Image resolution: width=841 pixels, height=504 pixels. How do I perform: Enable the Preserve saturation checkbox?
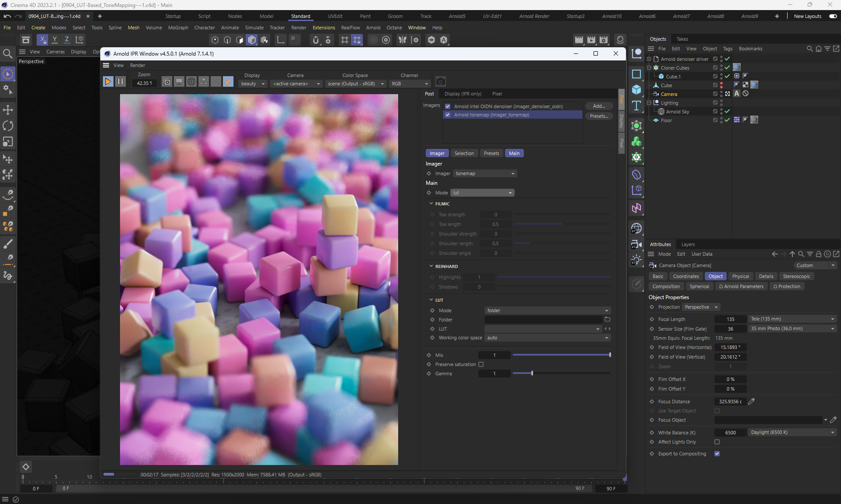pyautogui.click(x=481, y=364)
